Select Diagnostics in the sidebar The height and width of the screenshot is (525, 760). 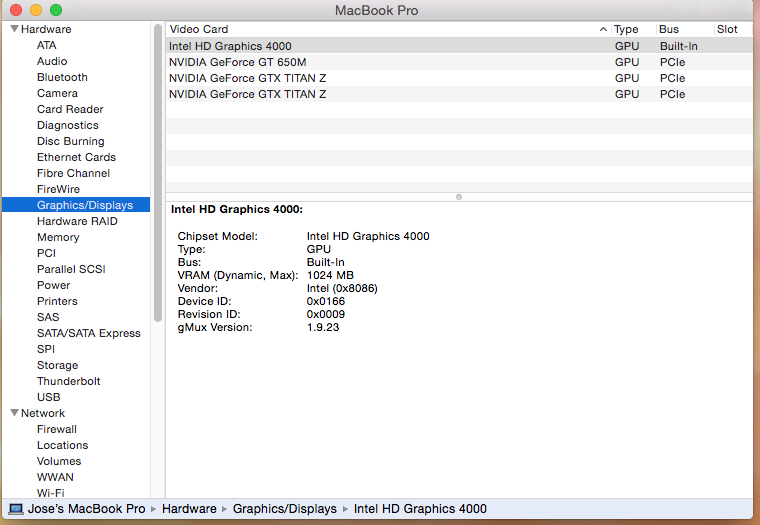68,125
